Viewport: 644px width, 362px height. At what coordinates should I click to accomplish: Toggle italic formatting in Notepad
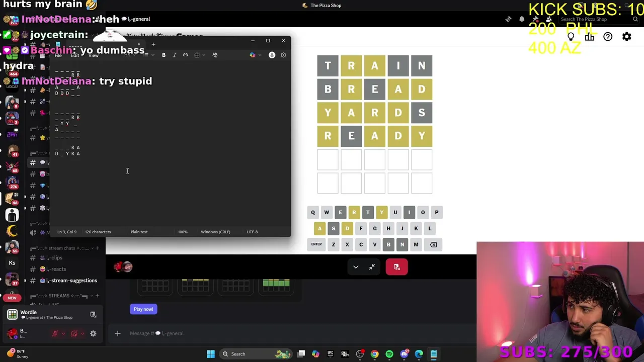(x=175, y=55)
